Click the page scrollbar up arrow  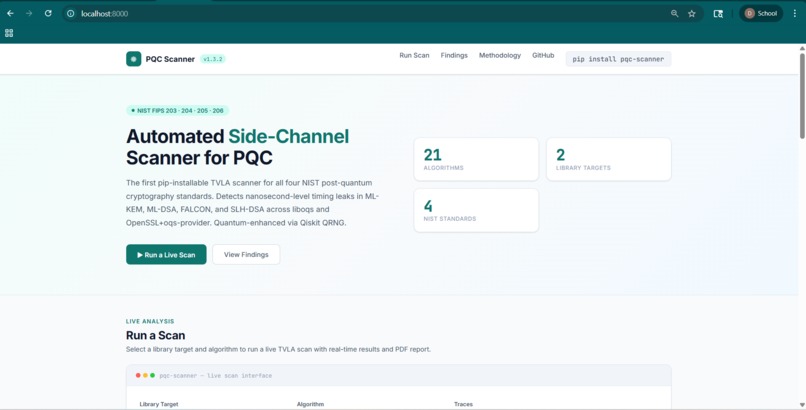coord(802,48)
